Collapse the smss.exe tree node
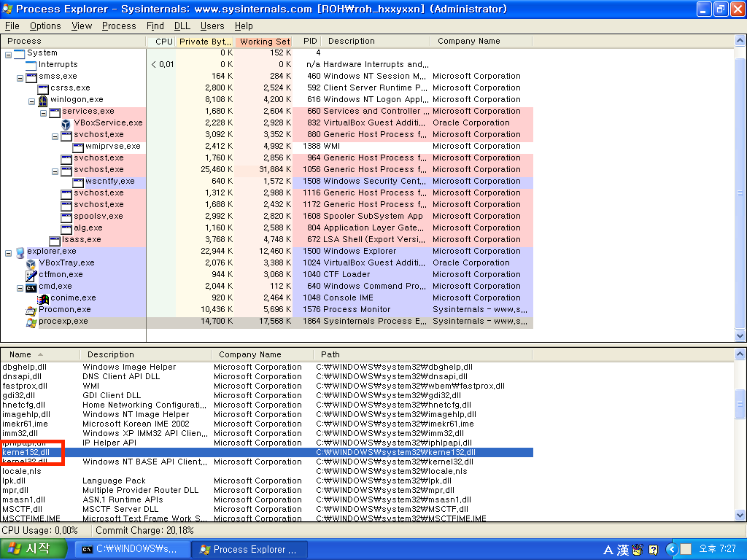Viewport: 747px width, 560px height. click(20, 78)
